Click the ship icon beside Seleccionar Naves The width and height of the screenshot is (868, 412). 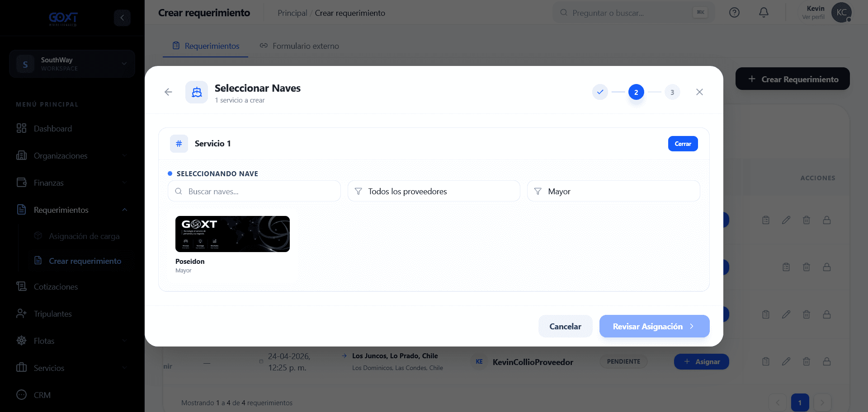[x=197, y=92]
